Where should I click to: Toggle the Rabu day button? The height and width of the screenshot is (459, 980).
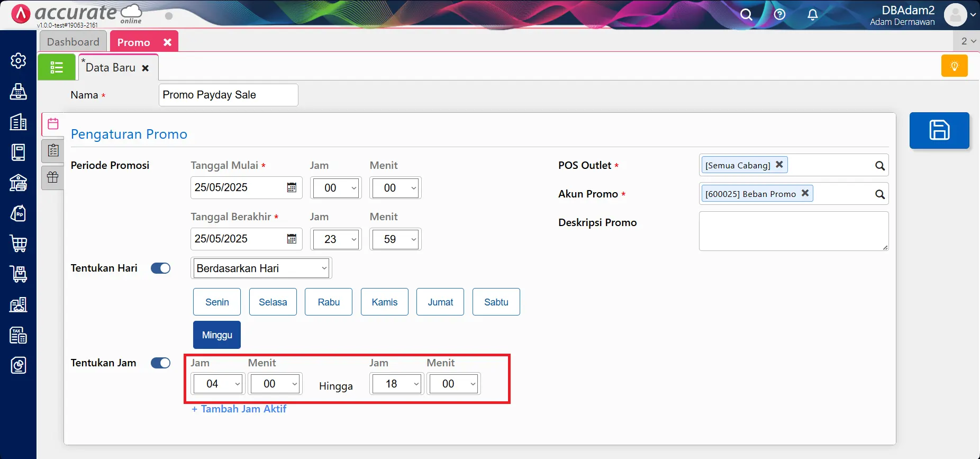click(x=329, y=302)
